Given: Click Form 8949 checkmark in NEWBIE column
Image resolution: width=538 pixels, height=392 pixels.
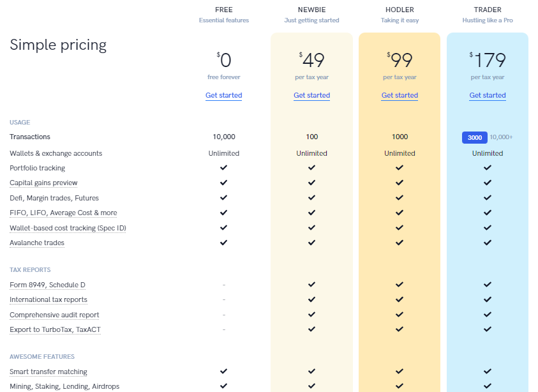Looking at the screenshot, I should [x=311, y=284].
